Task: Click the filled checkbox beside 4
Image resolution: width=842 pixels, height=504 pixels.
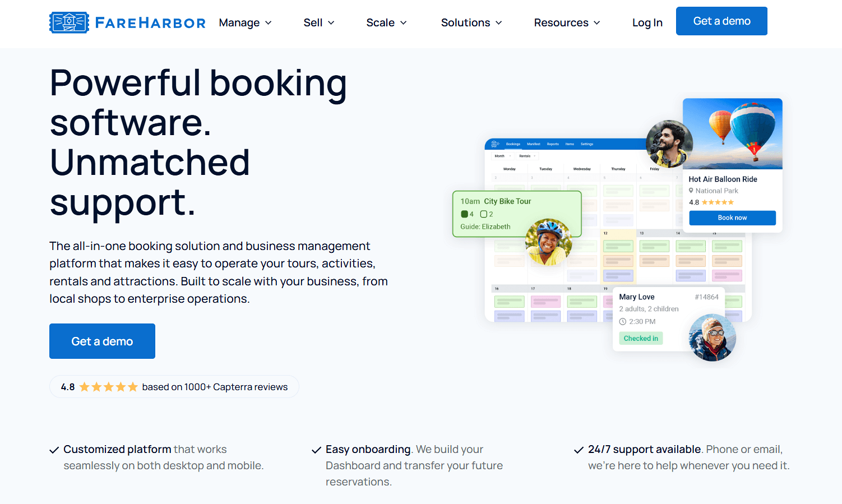Action: pos(464,214)
